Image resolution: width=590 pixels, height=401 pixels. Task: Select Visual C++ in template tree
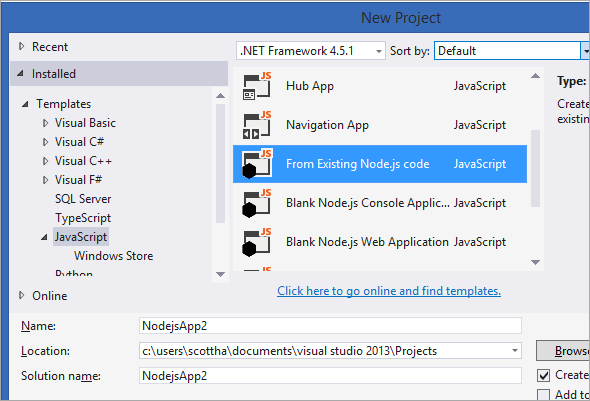pyautogui.click(x=83, y=161)
